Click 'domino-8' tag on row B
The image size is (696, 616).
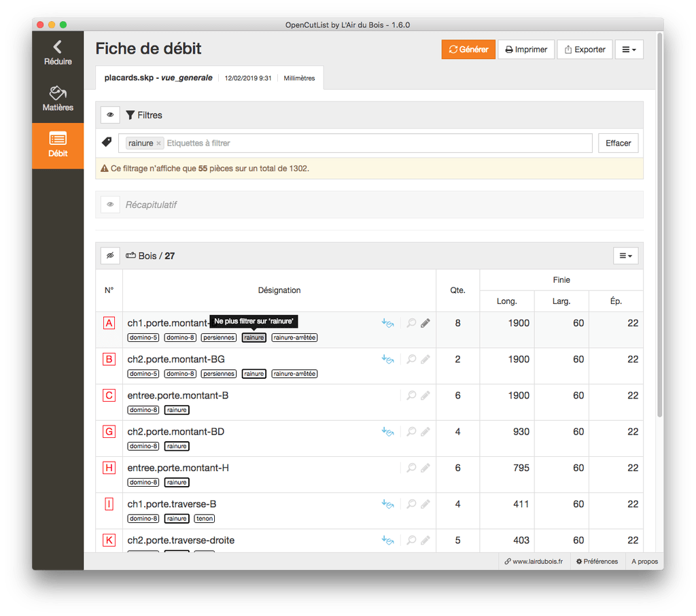tap(180, 373)
